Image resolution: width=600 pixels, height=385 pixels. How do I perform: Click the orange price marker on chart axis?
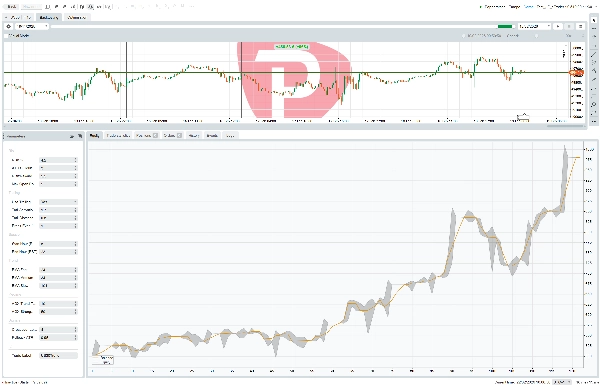pyautogui.click(x=576, y=72)
